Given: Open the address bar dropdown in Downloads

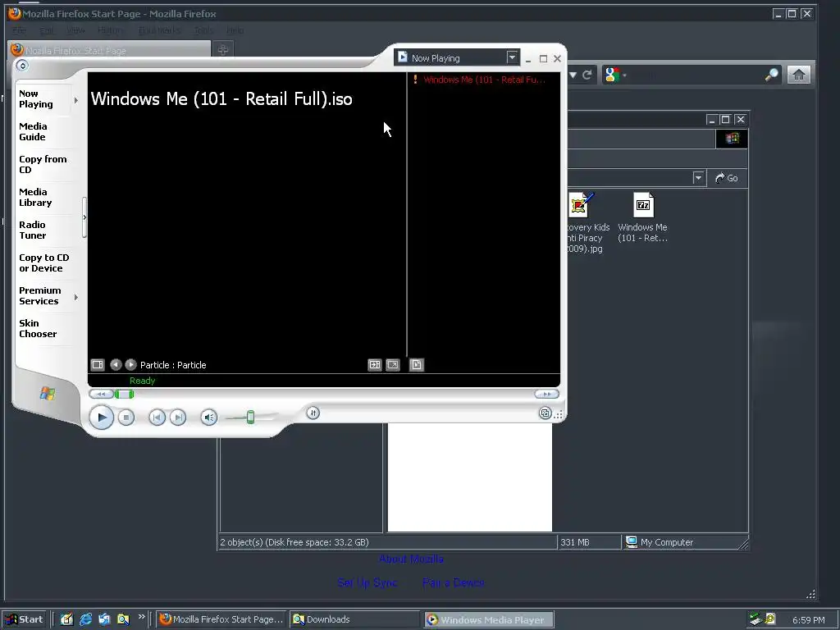Looking at the screenshot, I should (x=698, y=178).
